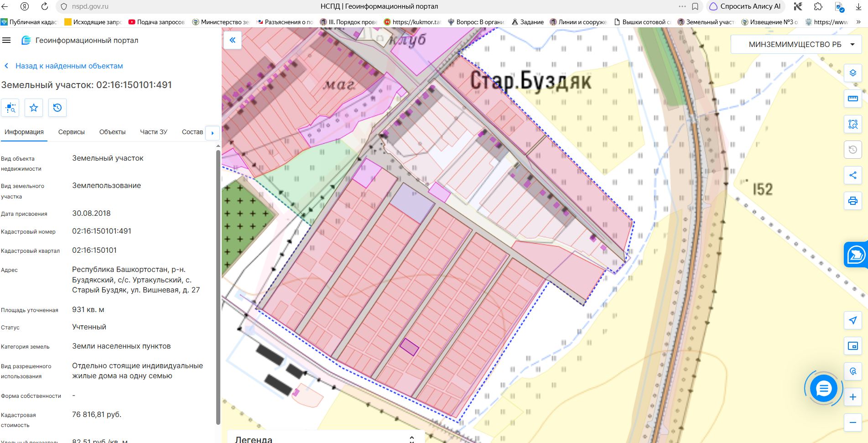The width and height of the screenshot is (868, 443).
Task: Open the Задание bookmark
Action: point(528,22)
